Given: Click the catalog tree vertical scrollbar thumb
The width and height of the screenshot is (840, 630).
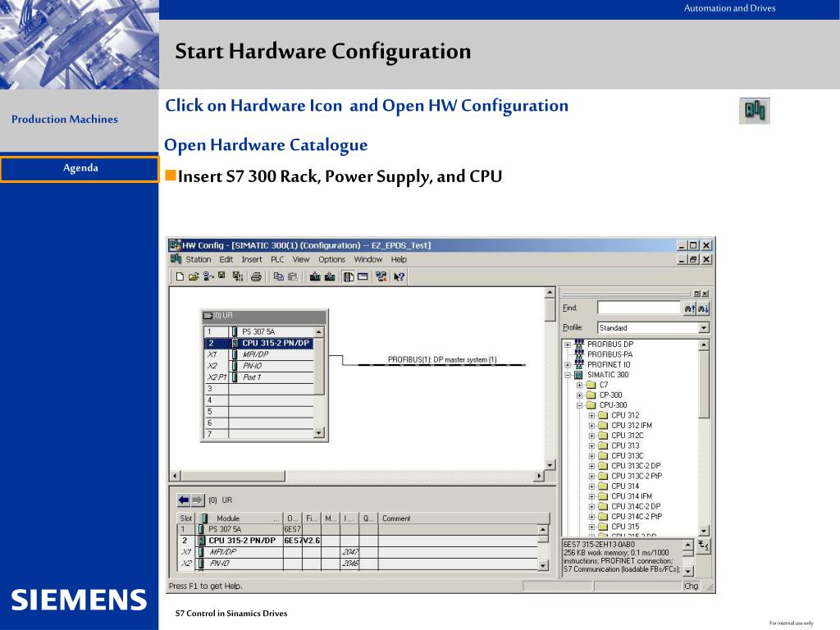Looking at the screenshot, I should 704,384.
